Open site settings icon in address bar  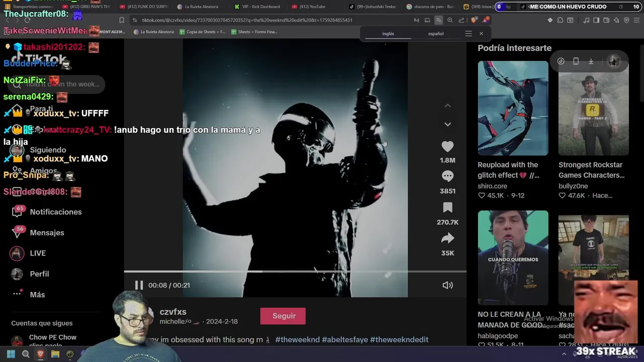click(x=134, y=20)
